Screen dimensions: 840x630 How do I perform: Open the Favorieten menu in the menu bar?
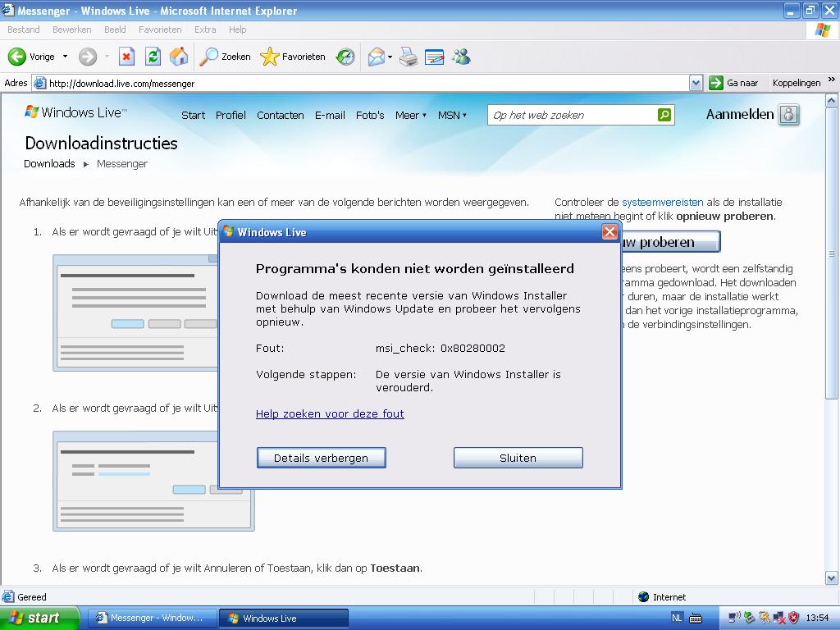160,30
